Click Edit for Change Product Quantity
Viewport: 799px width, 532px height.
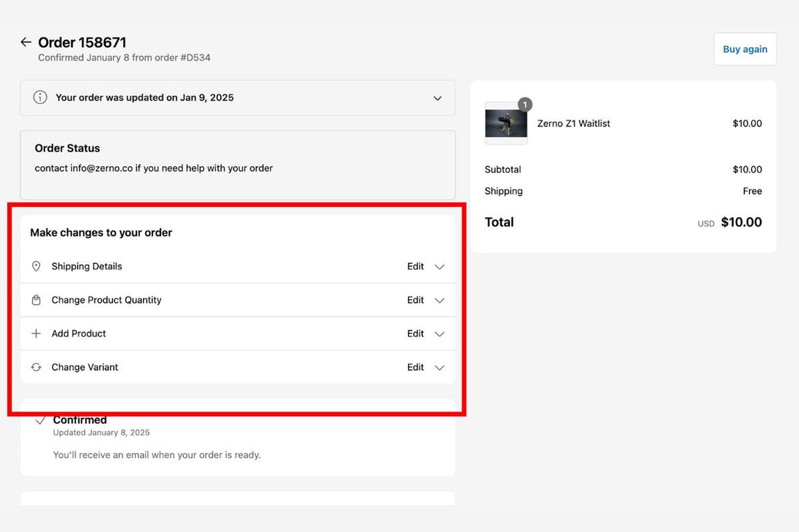tap(415, 300)
